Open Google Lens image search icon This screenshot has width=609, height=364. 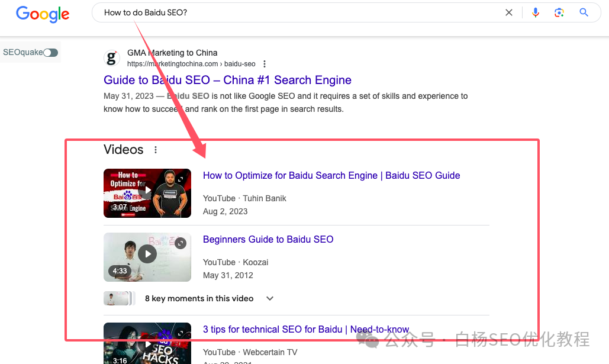coord(559,12)
